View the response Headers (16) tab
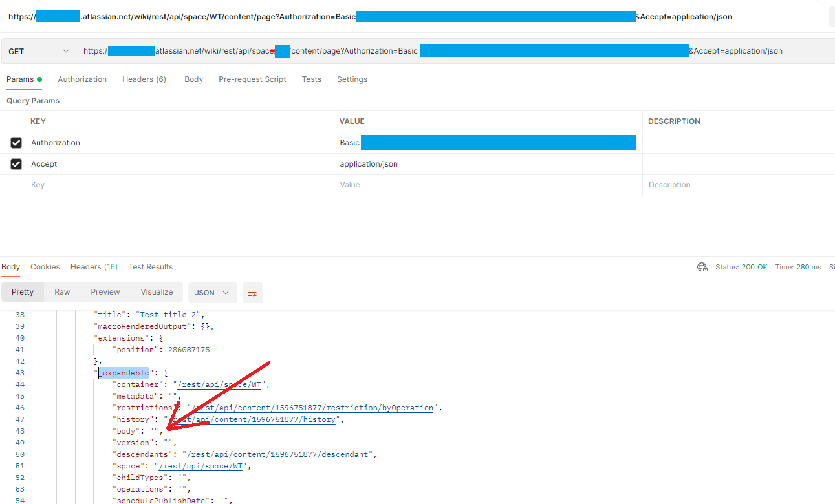This screenshot has height=504, width=835. click(x=93, y=266)
